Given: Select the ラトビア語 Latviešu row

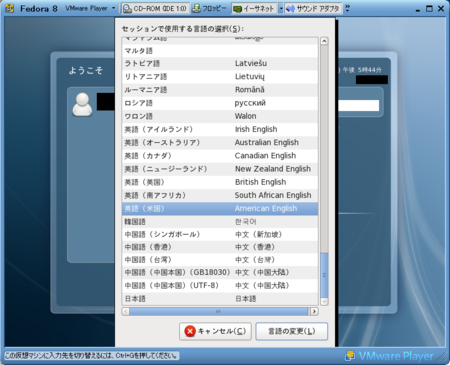Looking at the screenshot, I should 220,63.
